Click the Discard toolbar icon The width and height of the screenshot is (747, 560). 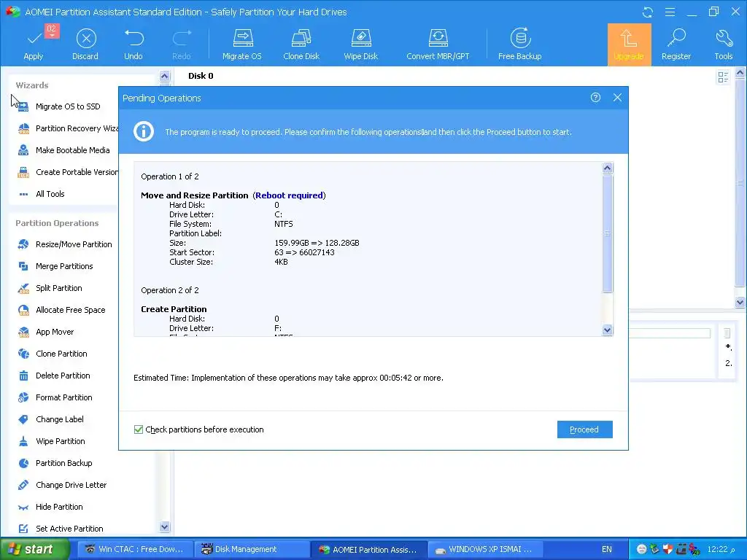pos(85,44)
